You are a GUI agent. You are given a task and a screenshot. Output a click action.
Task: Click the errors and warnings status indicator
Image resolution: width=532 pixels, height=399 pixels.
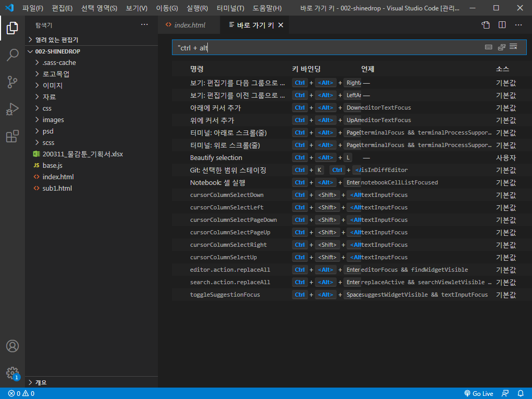pyautogui.click(x=21, y=394)
